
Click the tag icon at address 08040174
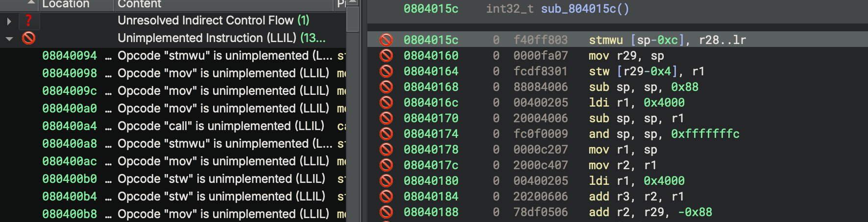(386, 134)
